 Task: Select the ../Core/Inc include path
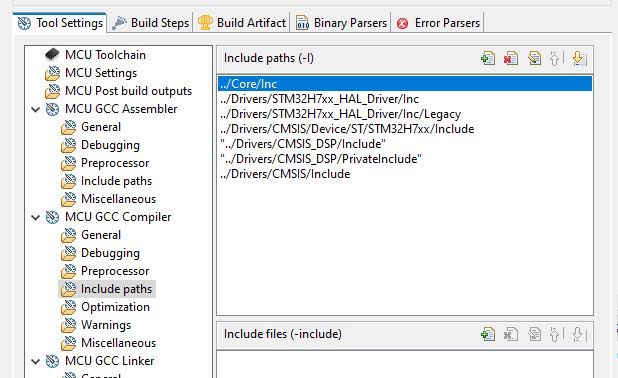(x=405, y=84)
